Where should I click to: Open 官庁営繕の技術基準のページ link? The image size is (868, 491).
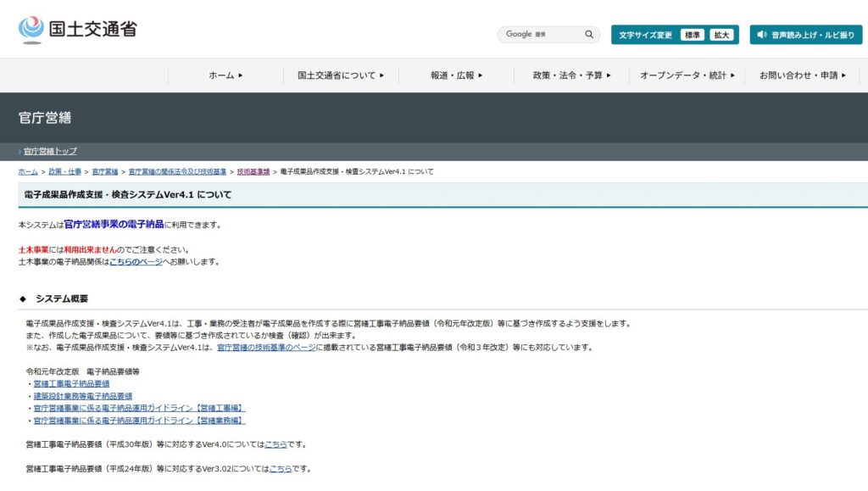(266, 347)
